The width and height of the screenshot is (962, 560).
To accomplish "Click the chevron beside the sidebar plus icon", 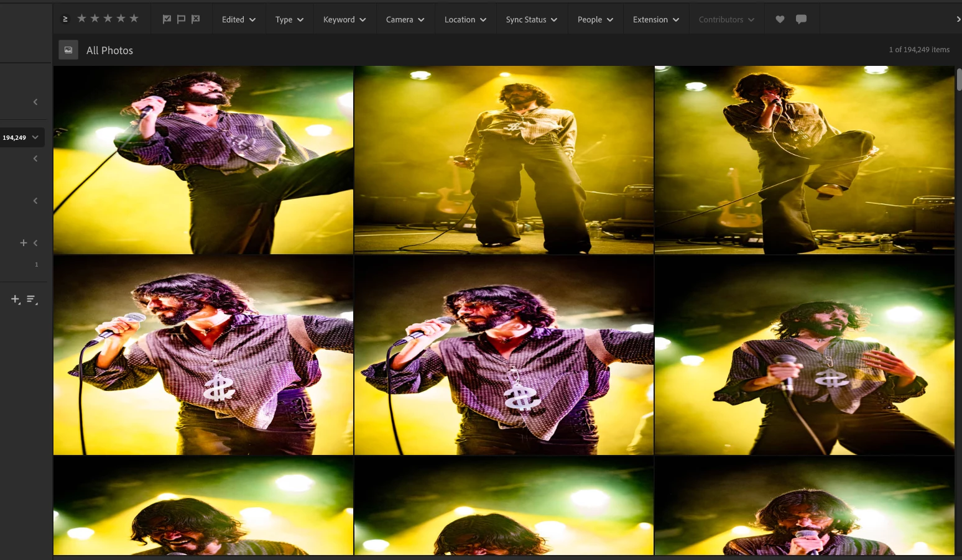I will 35,243.
